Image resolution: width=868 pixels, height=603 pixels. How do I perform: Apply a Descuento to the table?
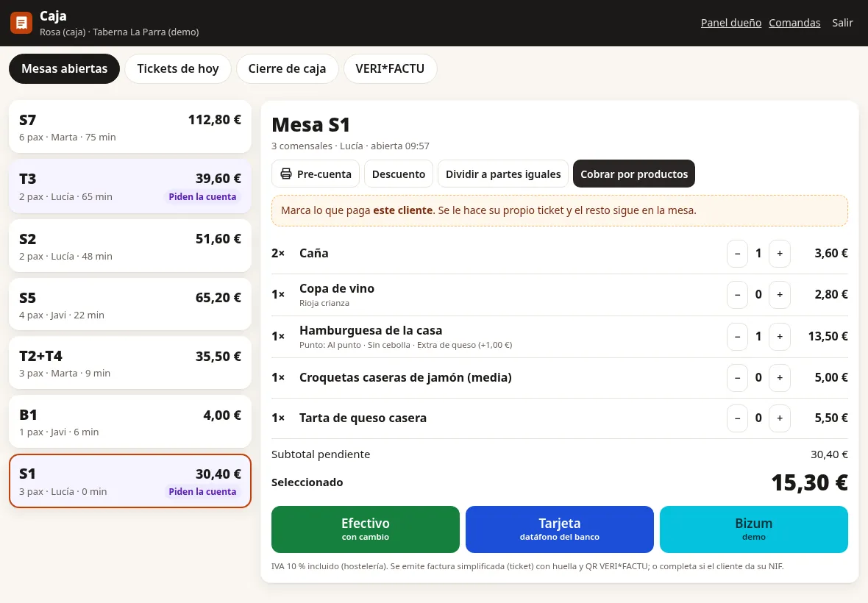click(x=399, y=174)
